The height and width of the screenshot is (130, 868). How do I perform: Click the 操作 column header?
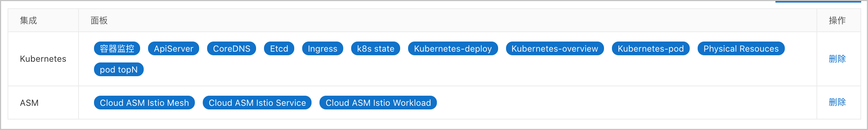(837, 21)
